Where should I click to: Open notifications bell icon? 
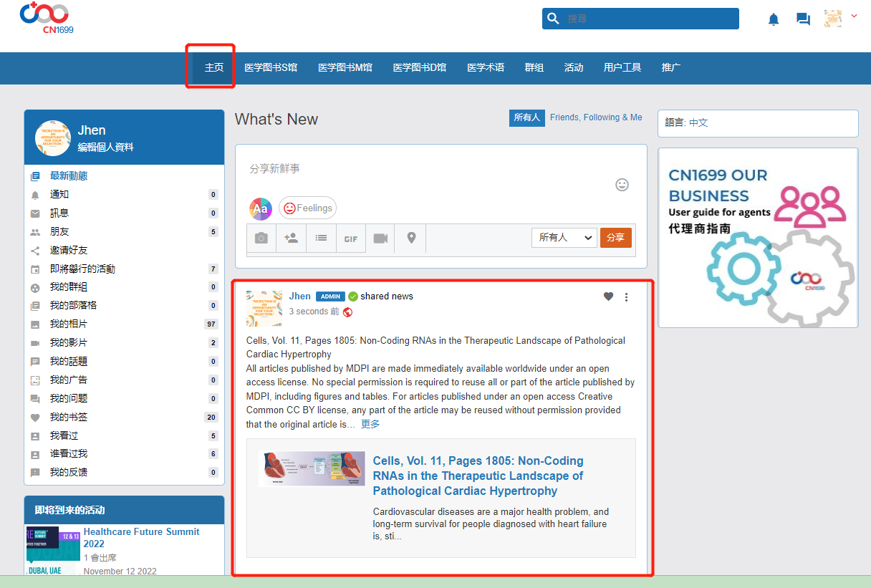[x=774, y=19]
